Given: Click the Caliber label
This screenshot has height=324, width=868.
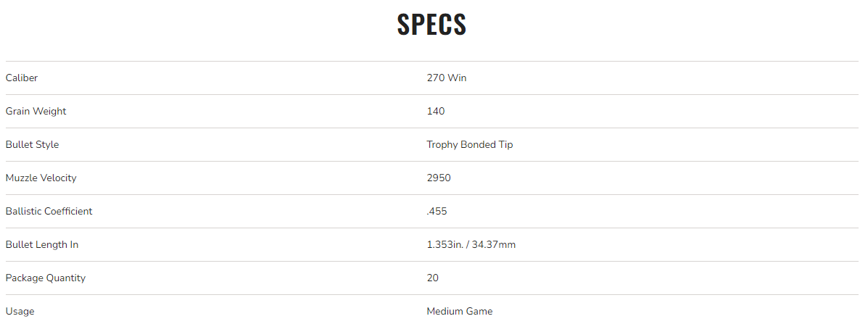Looking at the screenshot, I should [x=21, y=78].
